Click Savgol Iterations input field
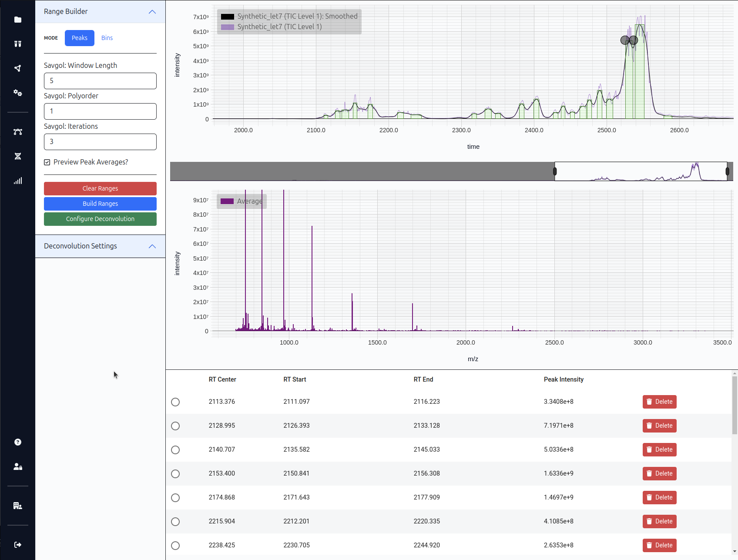Image resolution: width=738 pixels, height=560 pixels. (x=100, y=142)
